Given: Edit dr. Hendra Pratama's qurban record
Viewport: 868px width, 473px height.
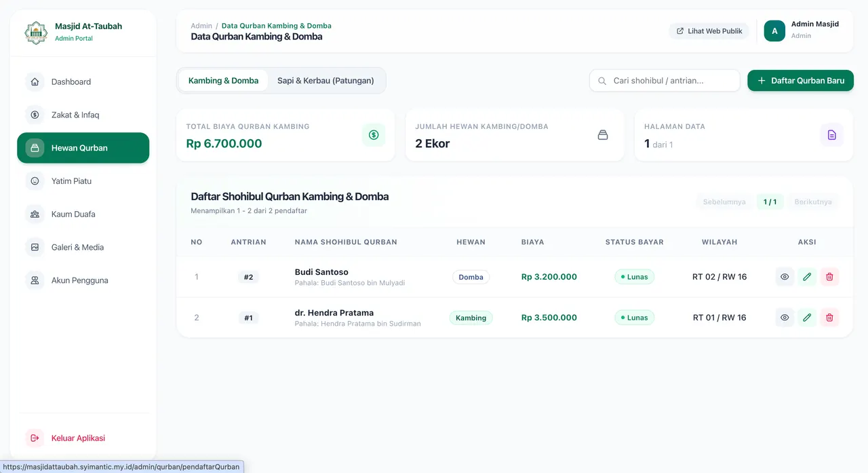Looking at the screenshot, I should (x=807, y=318).
